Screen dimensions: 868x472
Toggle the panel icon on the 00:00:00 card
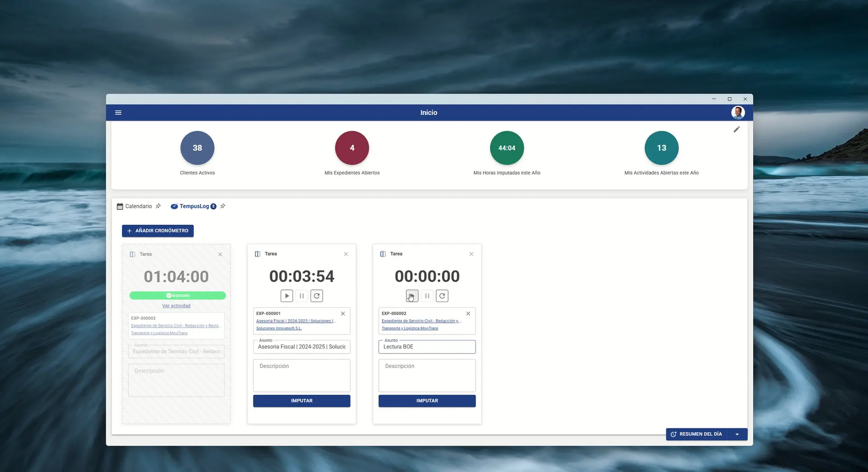pyautogui.click(x=383, y=254)
